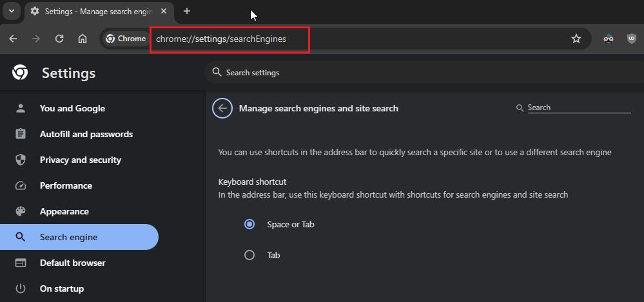Image resolution: width=644 pixels, height=302 pixels.
Task: Go back using the browser back arrow
Action: 13,39
